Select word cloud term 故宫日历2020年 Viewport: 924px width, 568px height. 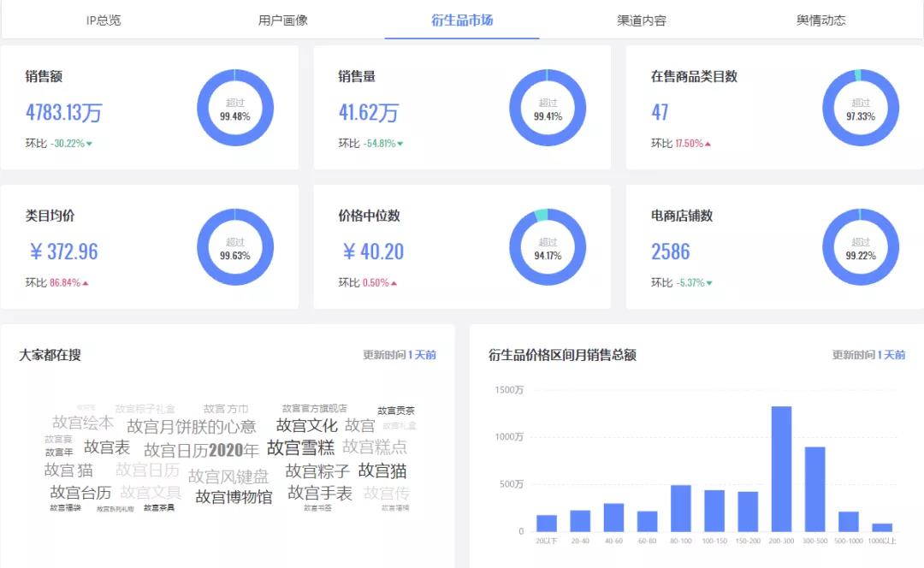(x=202, y=450)
